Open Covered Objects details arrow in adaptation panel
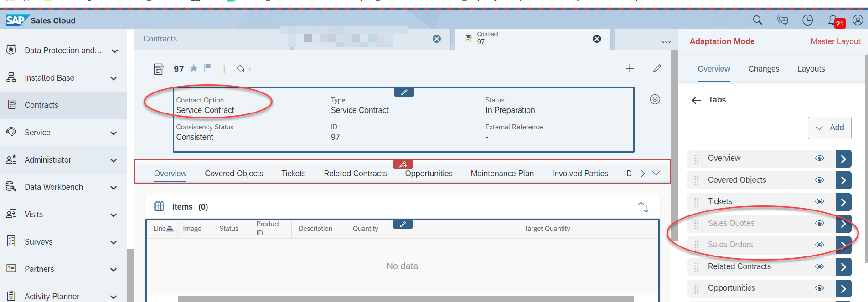This screenshot has height=302, width=868. pos(843,180)
